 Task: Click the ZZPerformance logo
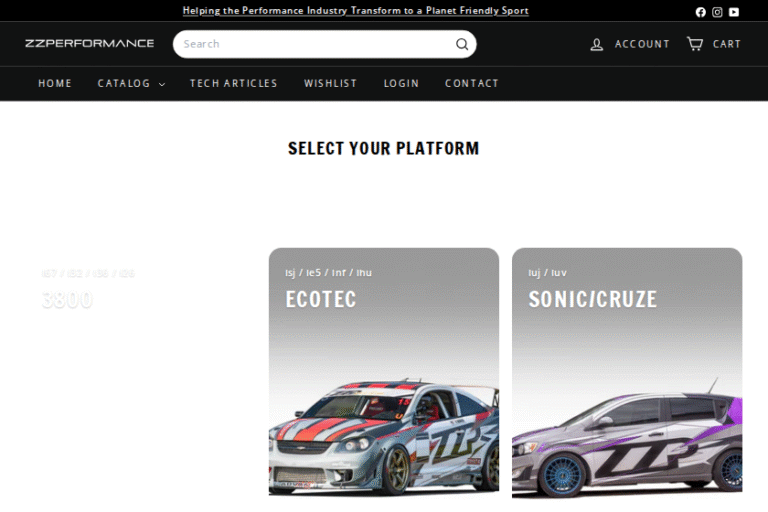[90, 44]
